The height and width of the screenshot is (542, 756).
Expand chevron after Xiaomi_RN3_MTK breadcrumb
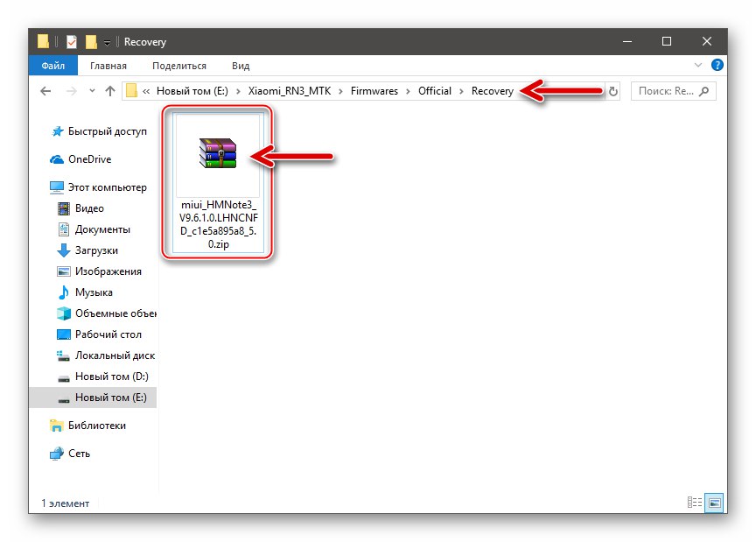click(x=341, y=91)
